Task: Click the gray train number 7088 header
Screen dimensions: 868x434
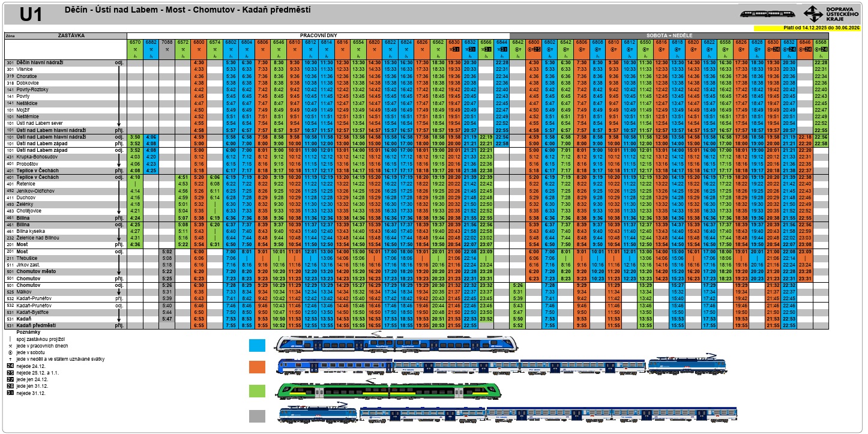Action: tap(167, 42)
